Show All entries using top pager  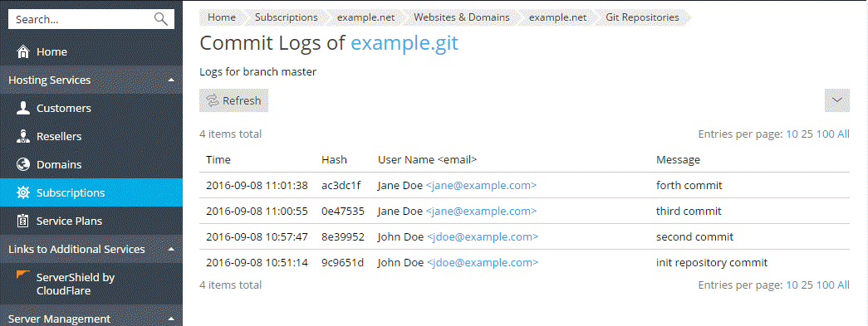[843, 134]
